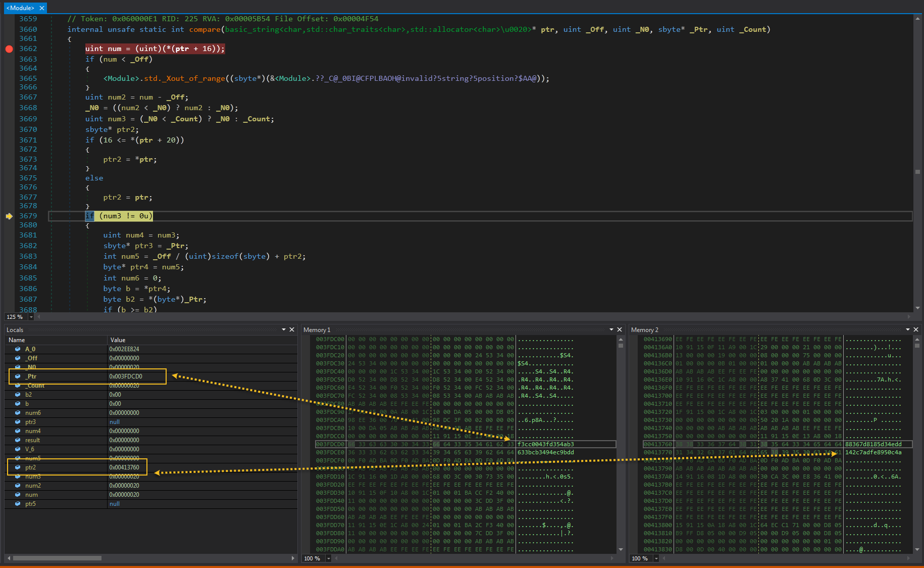Select the ptr2 variable icon in Locals
This screenshot has height=568, width=924.
point(18,467)
